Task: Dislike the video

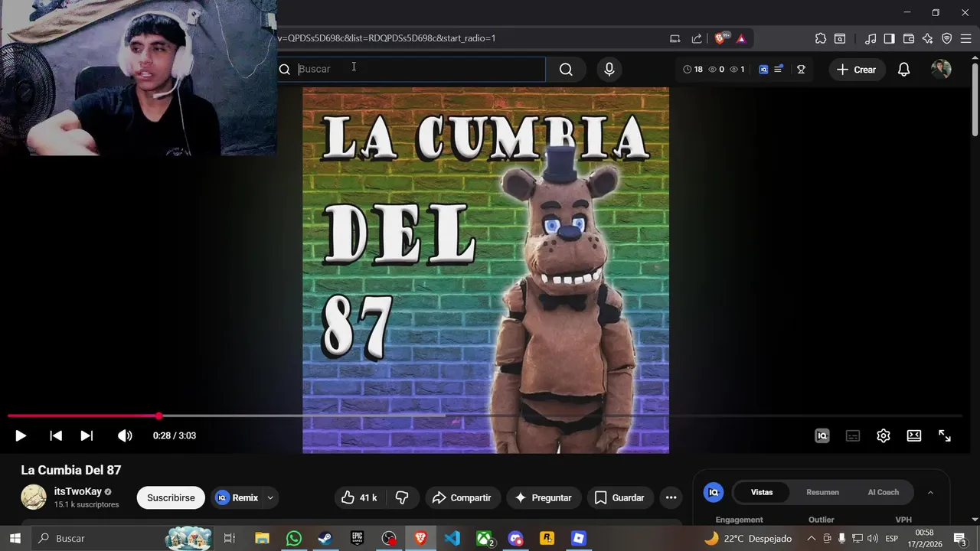Action: tap(402, 497)
